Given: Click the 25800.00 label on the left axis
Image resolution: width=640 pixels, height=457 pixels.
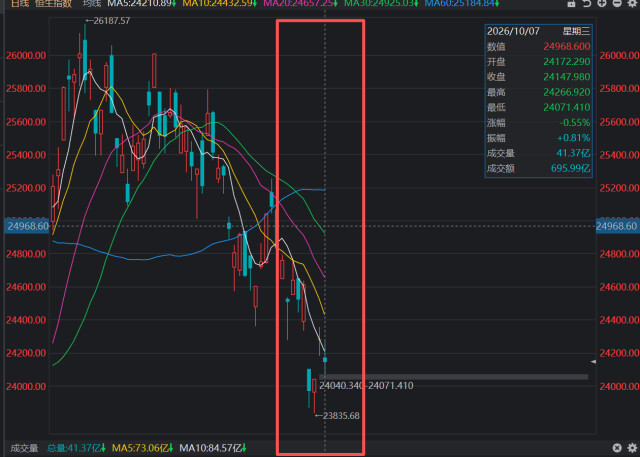Looking at the screenshot, I should coord(26,89).
